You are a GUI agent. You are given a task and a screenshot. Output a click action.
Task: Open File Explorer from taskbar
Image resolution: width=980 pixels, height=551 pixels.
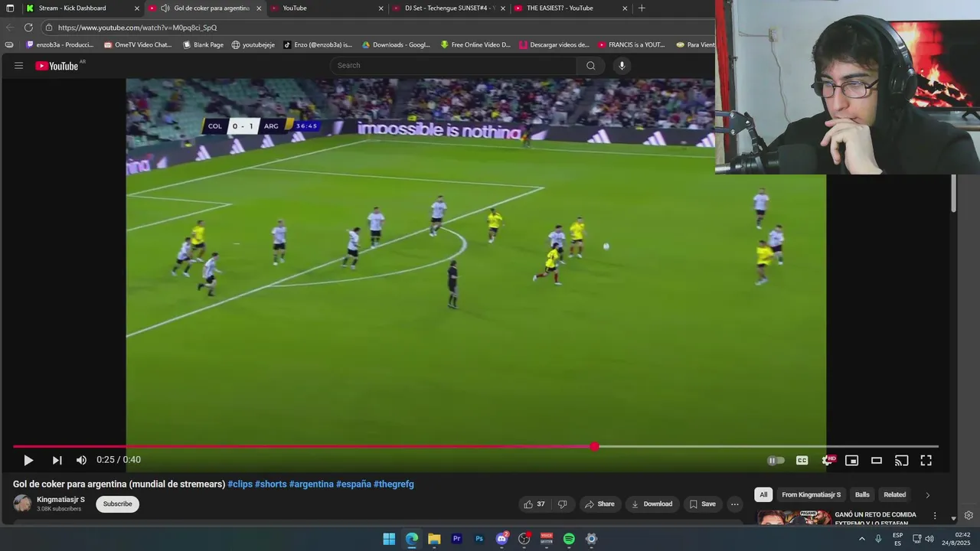pyautogui.click(x=434, y=539)
